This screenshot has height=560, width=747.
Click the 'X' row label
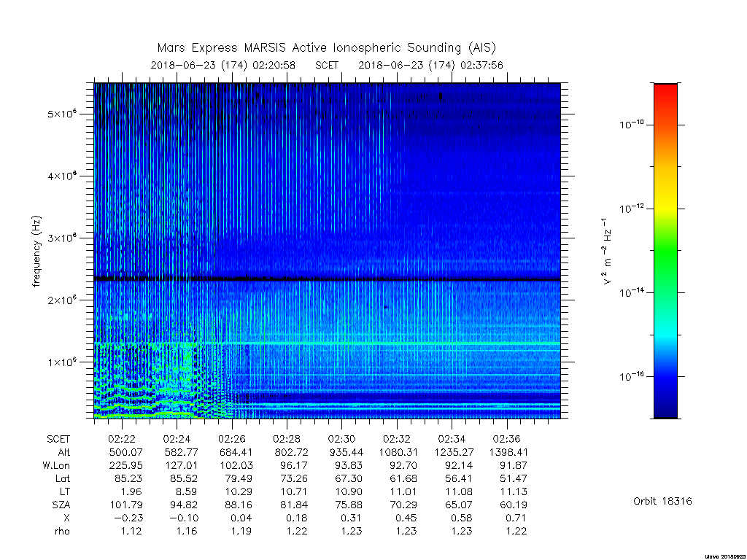pos(66,518)
